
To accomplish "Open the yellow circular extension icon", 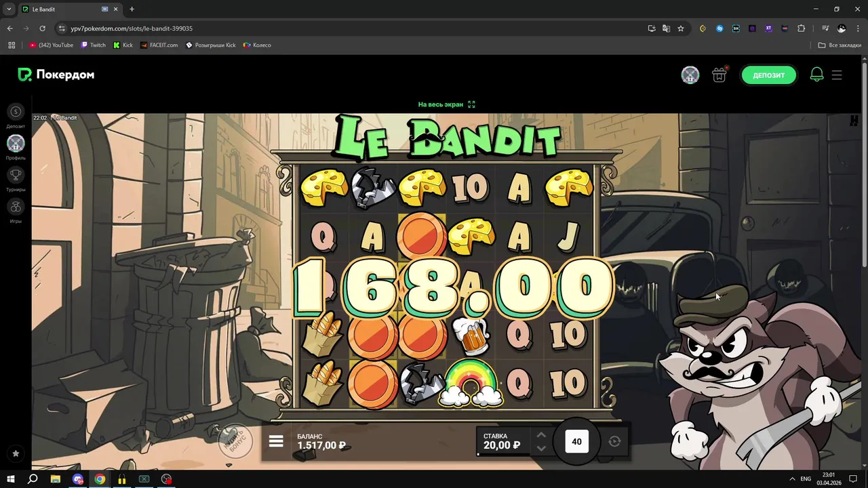I will 703,28.
